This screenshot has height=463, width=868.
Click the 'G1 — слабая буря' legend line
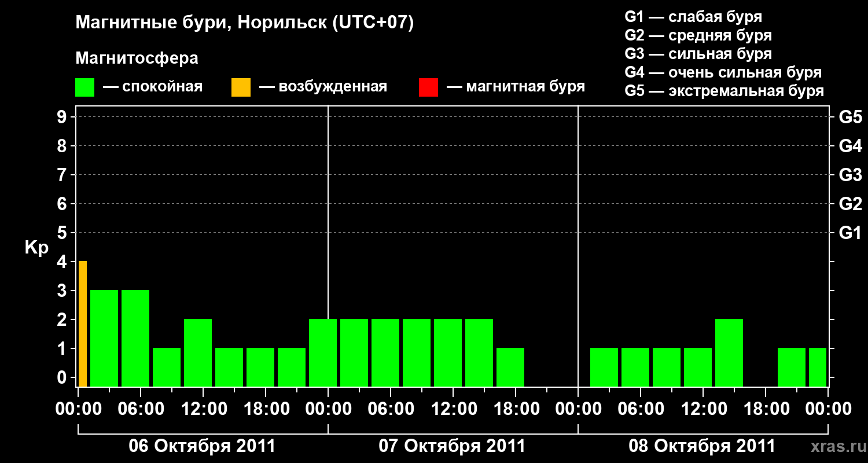[x=693, y=17]
